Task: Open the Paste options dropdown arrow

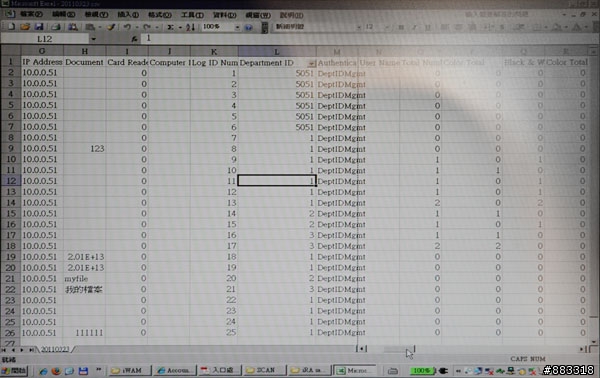Action: pos(100,27)
